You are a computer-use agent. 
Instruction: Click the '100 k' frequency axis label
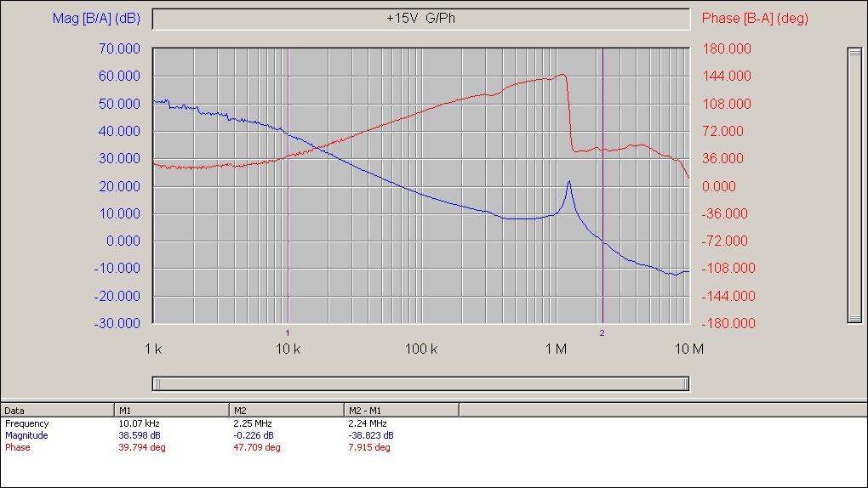tap(421, 349)
